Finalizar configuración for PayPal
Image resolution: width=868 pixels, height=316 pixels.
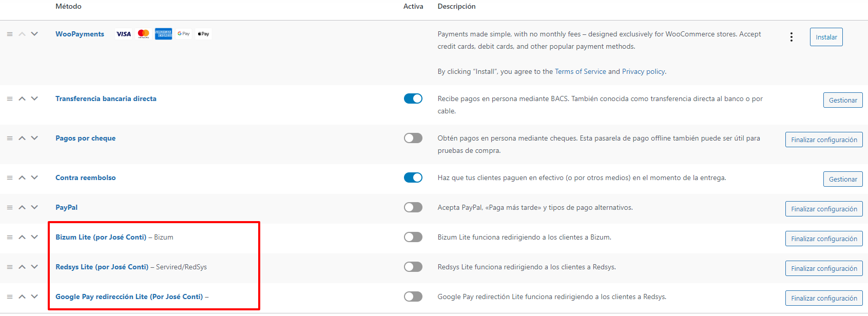pos(824,209)
